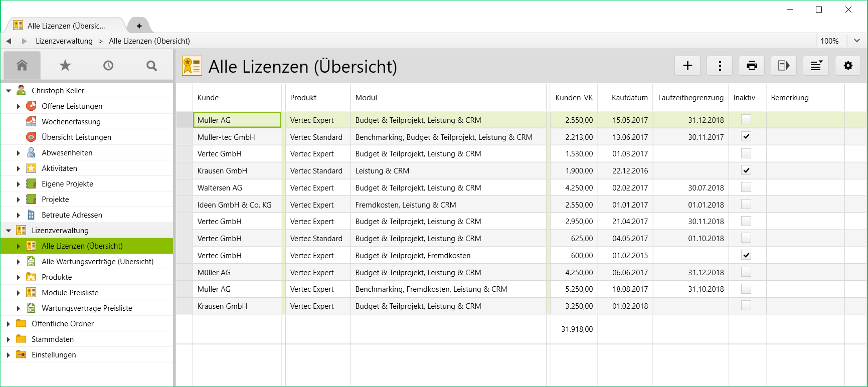Toggle Inaktiv for Müller AG 2.550,00 row
868x387 pixels.
[746, 119]
